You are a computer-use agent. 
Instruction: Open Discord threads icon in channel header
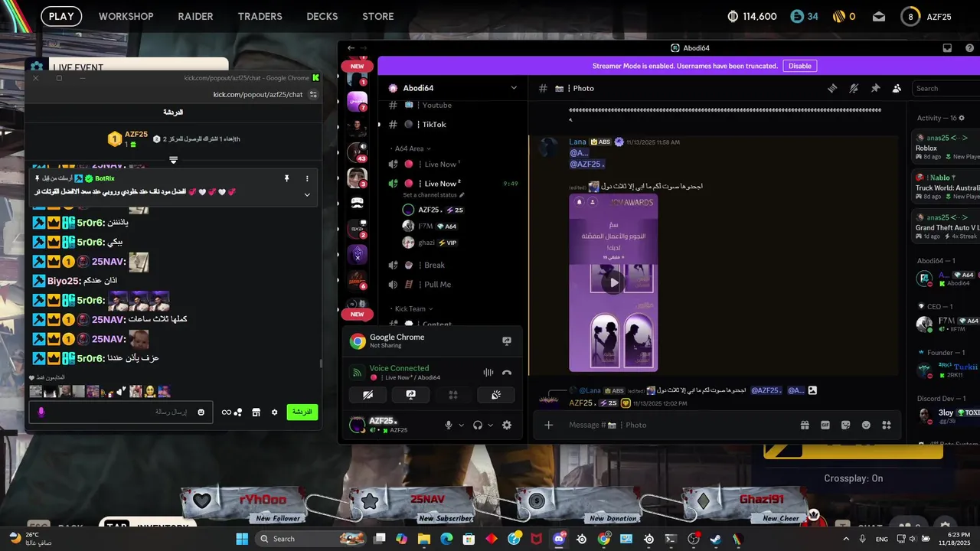832,88
